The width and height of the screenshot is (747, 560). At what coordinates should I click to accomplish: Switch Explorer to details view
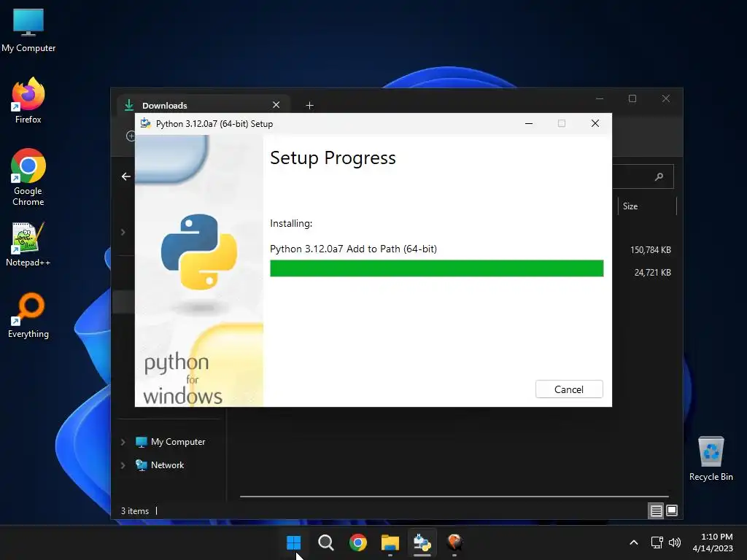tap(656, 511)
